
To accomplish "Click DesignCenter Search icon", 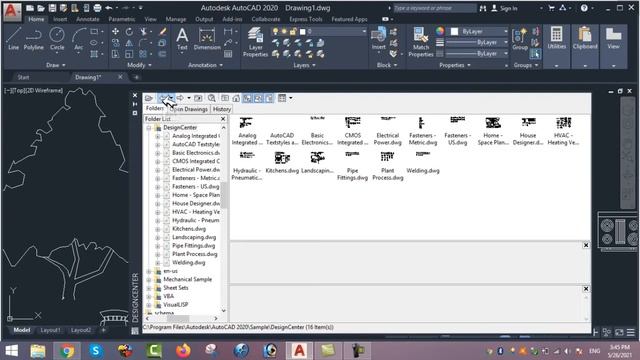I will point(211,98).
